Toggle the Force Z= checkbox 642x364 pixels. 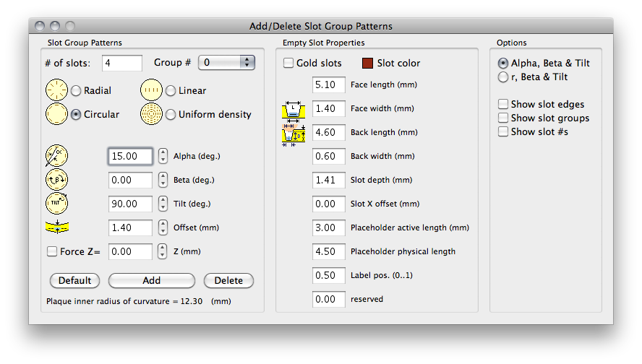51,251
